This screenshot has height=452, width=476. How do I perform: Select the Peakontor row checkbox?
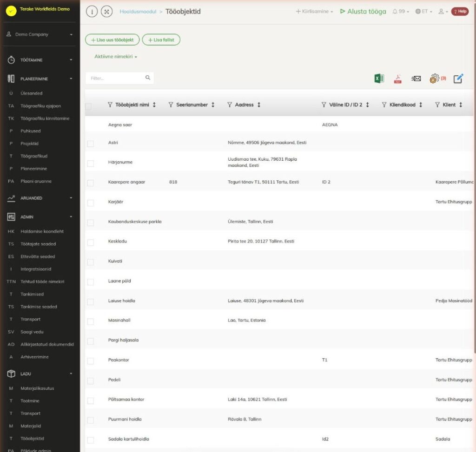(x=91, y=361)
